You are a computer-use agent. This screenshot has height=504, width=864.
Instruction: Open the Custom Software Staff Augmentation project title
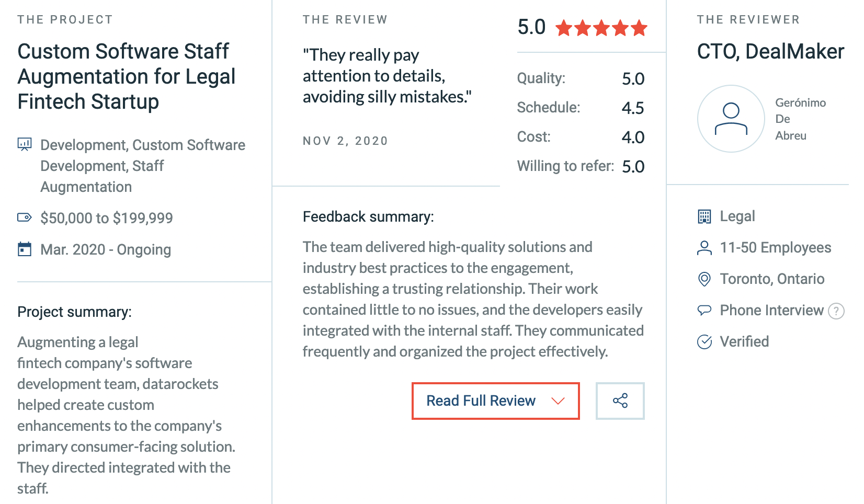pos(126,76)
